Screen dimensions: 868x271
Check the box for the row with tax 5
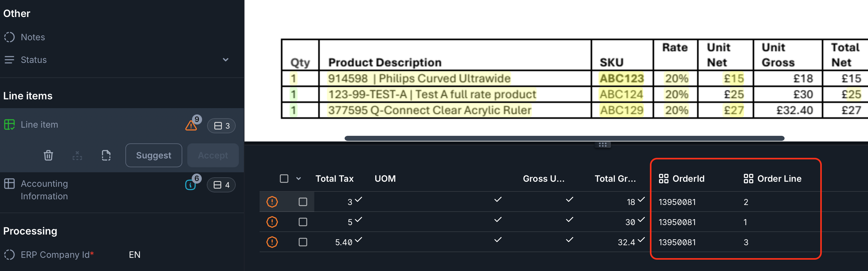(303, 222)
